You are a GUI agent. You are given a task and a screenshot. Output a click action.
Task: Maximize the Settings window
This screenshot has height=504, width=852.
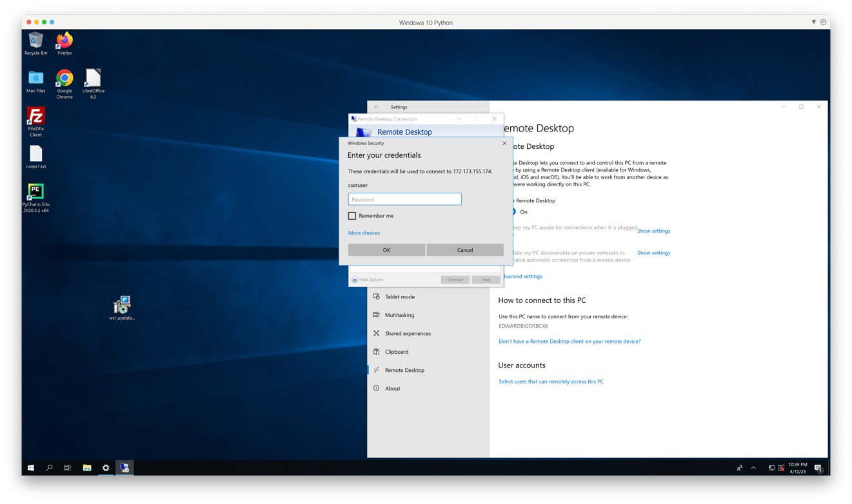[802, 107]
